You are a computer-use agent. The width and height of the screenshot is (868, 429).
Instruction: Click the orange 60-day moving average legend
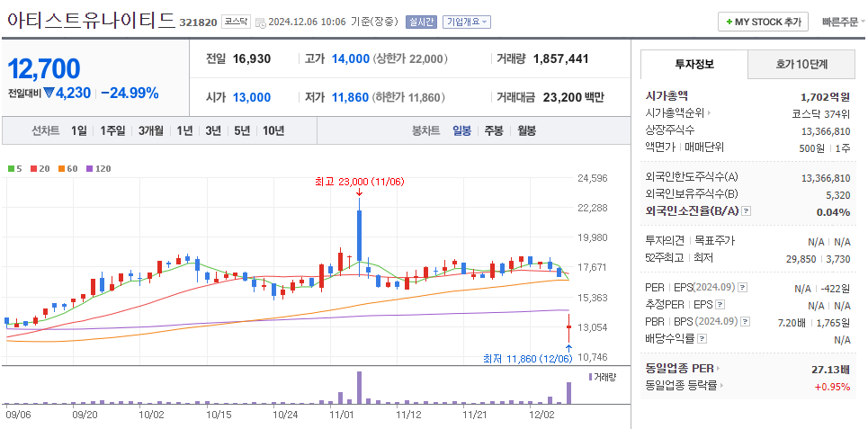pyautogui.click(x=67, y=169)
